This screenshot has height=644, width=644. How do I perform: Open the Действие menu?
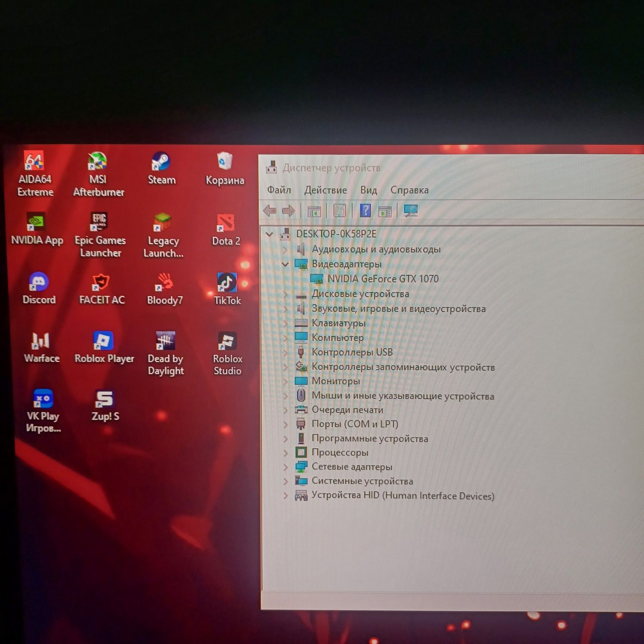pos(325,190)
